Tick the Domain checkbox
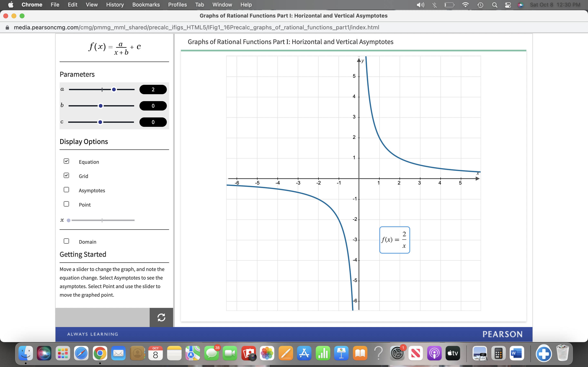Image resolution: width=588 pixels, height=367 pixels. click(x=66, y=241)
